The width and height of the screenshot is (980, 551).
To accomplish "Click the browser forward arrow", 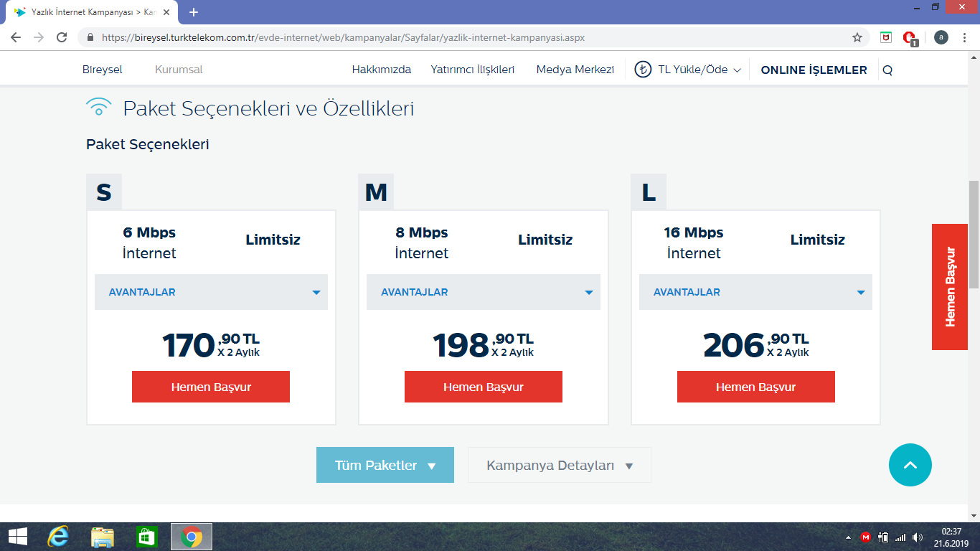I will (x=39, y=37).
